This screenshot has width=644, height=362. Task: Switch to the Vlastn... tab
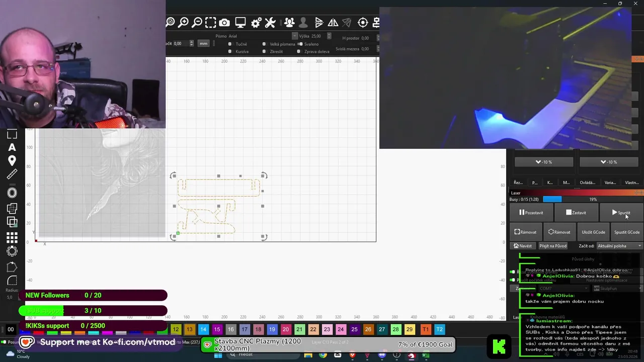(631, 183)
